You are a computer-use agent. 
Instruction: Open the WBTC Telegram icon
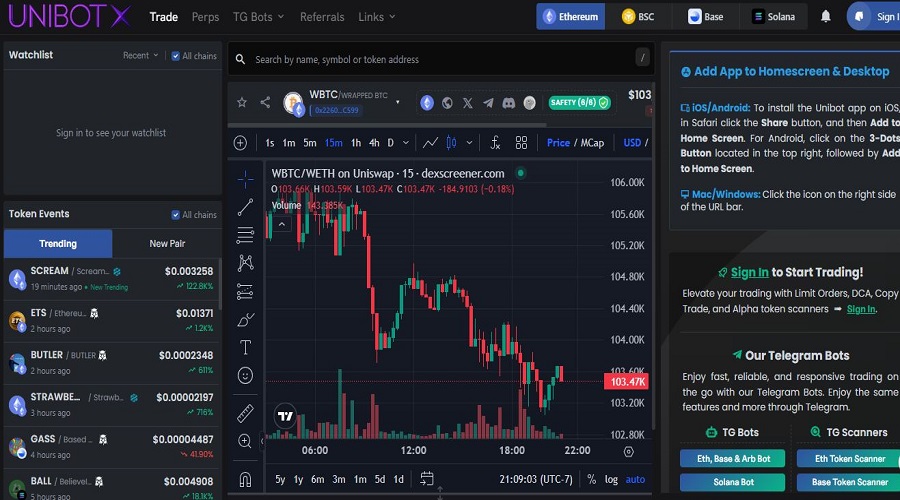[x=488, y=103]
